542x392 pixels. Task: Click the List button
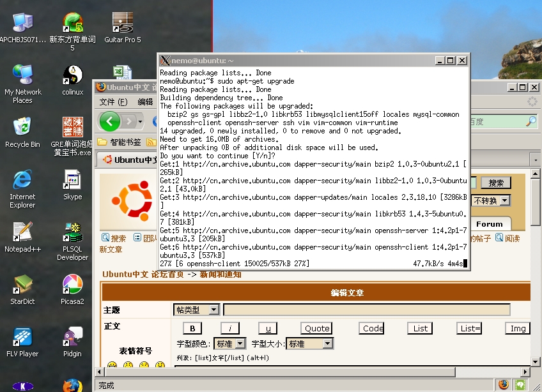[421, 328]
